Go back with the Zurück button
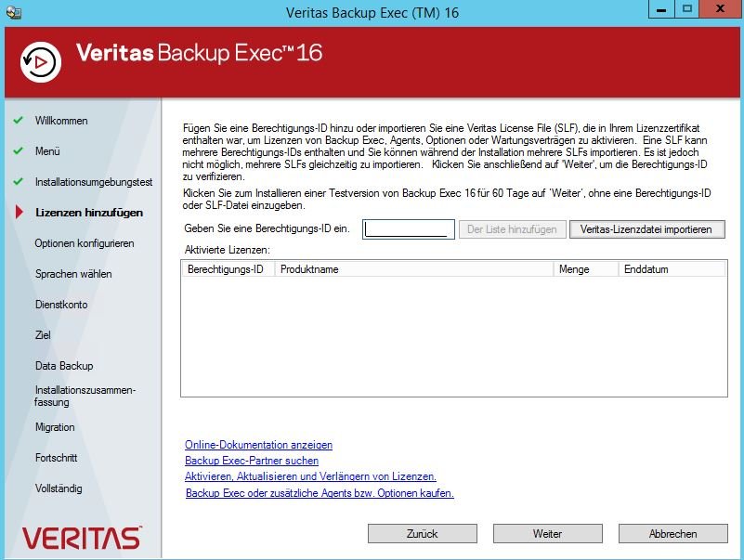The width and height of the screenshot is (744, 560). pyautogui.click(x=423, y=533)
